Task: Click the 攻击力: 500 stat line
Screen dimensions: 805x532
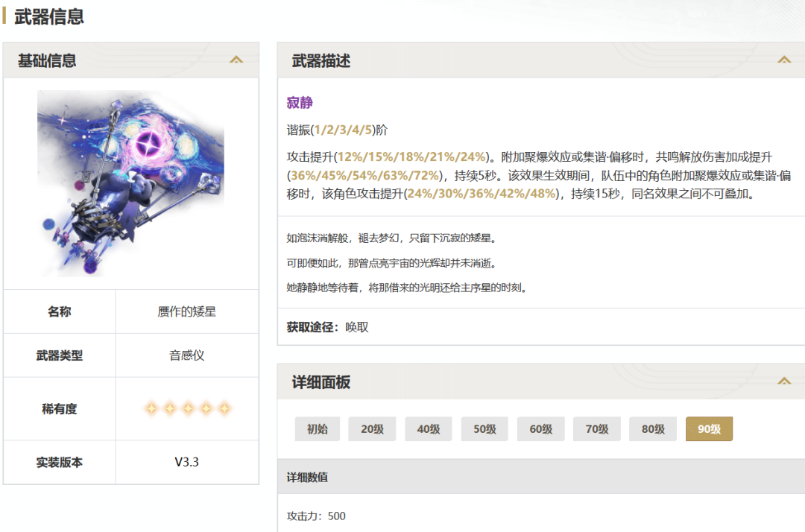Action: pyautogui.click(x=316, y=516)
